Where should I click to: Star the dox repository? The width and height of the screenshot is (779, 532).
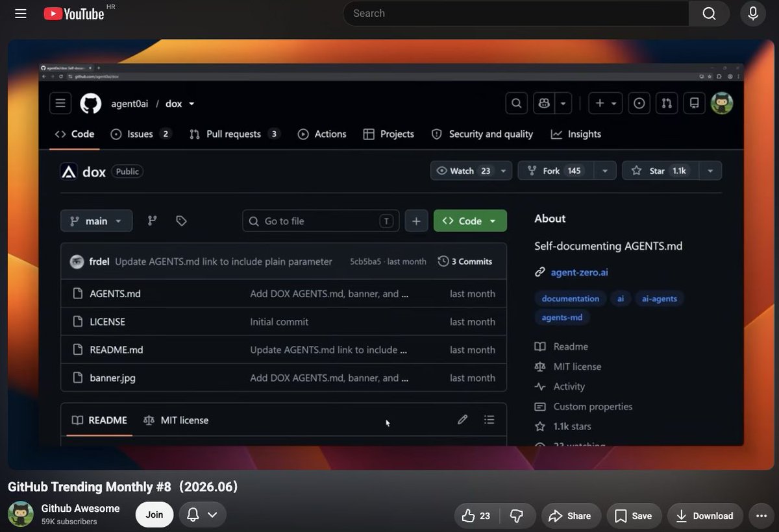(660, 171)
